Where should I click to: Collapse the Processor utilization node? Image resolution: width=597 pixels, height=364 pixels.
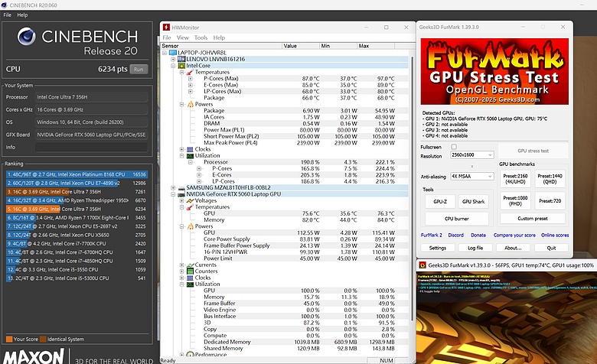click(191, 162)
